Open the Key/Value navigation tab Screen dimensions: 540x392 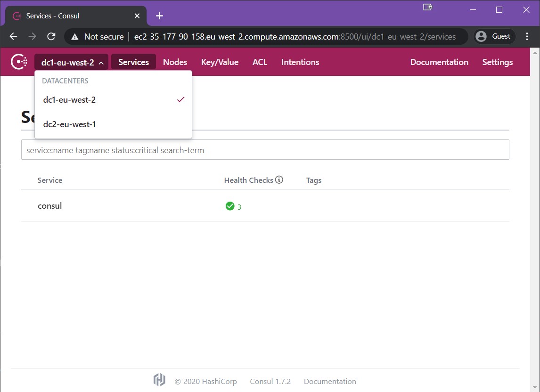tap(220, 62)
